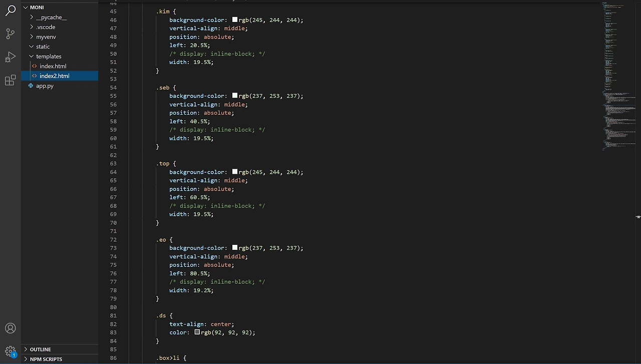Select the index2.html file
Screen dimensions: 641x364
pos(60,76)
